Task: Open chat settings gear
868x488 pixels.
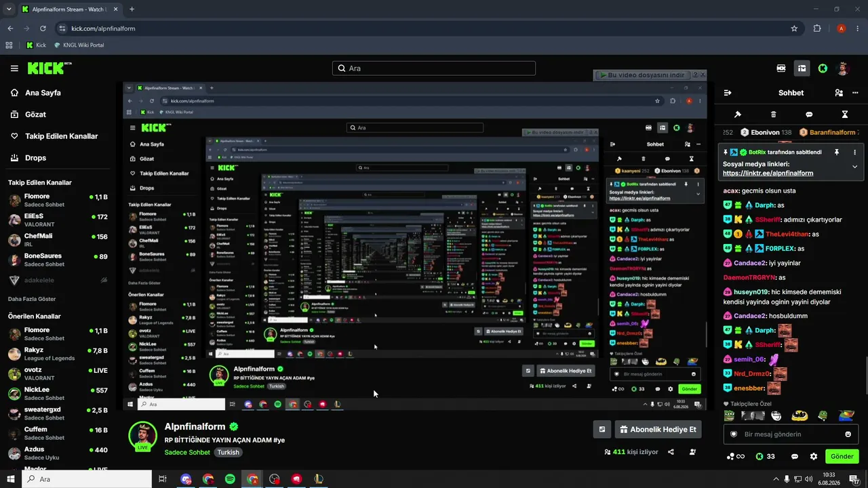Action: [x=814, y=457]
